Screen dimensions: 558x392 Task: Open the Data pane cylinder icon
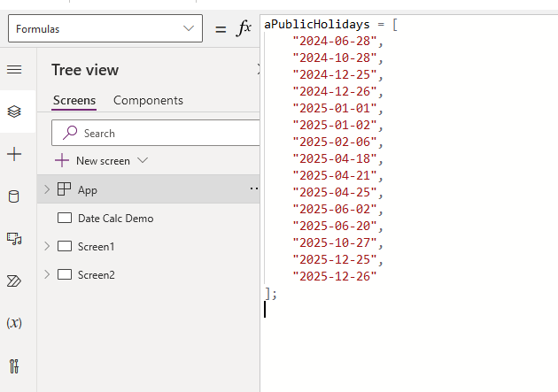point(14,196)
